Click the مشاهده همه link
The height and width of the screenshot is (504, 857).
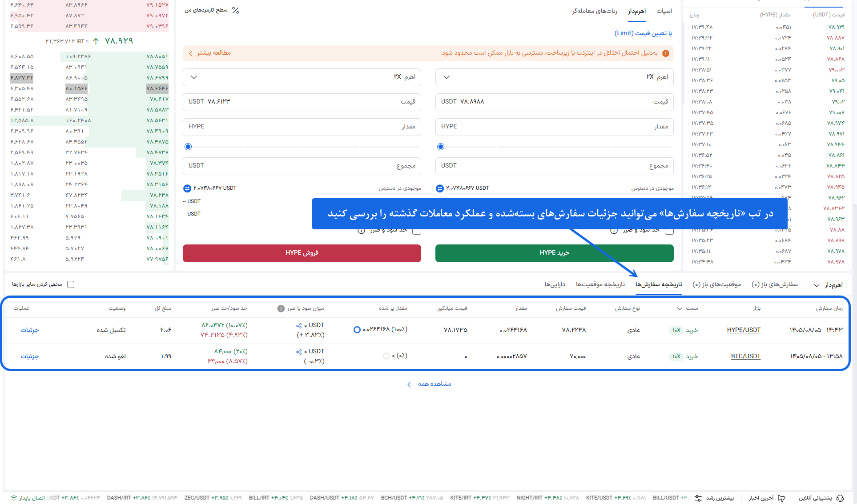tap(430, 384)
